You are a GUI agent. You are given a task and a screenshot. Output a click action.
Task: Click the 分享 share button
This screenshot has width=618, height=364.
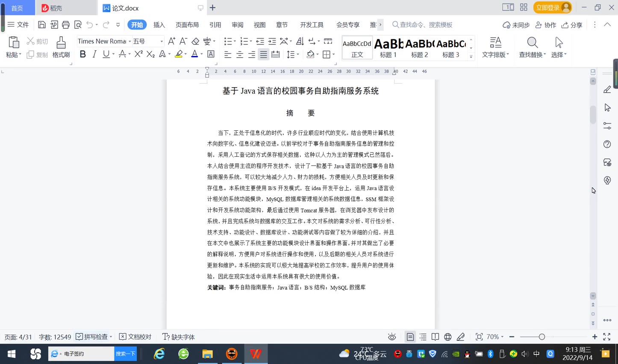572,25
